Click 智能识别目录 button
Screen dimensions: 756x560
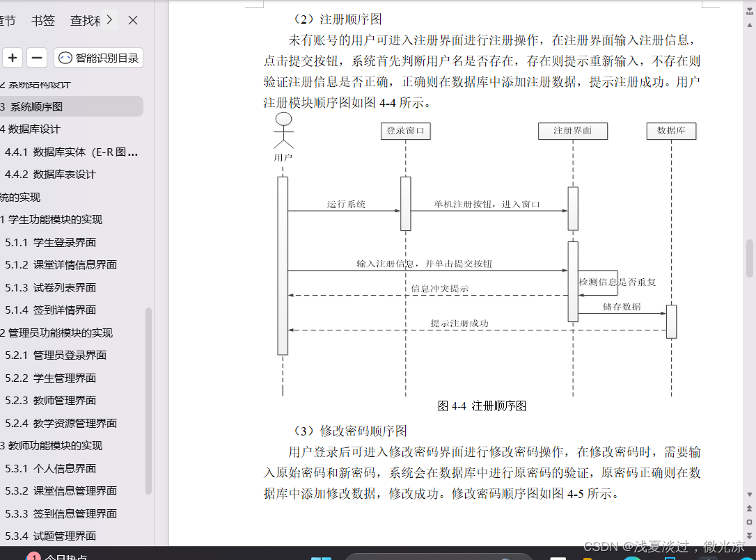coord(98,58)
